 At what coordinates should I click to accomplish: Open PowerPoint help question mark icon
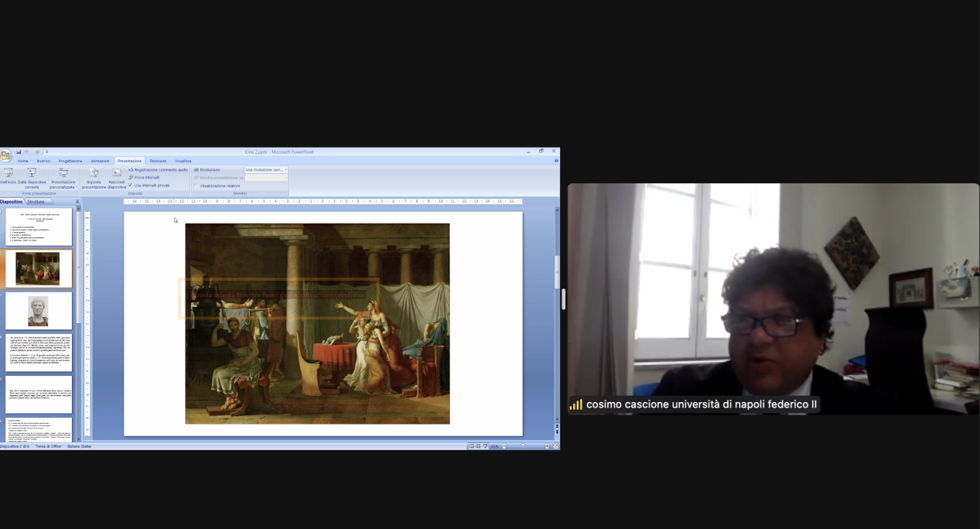555,161
